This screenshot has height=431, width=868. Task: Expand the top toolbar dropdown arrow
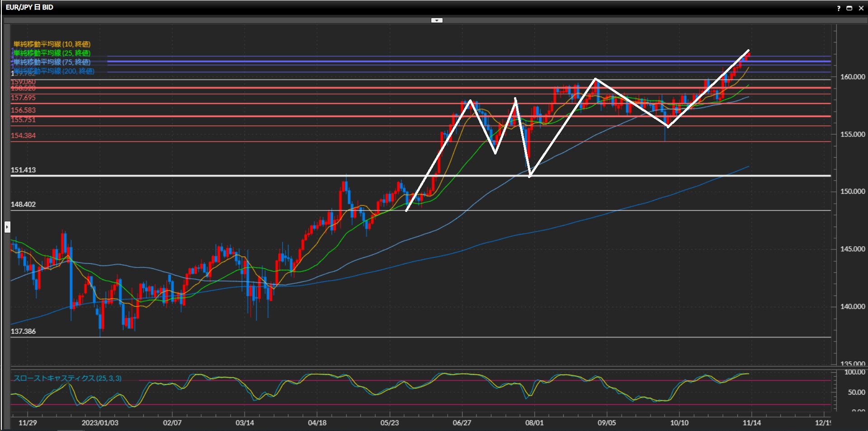[436, 20]
